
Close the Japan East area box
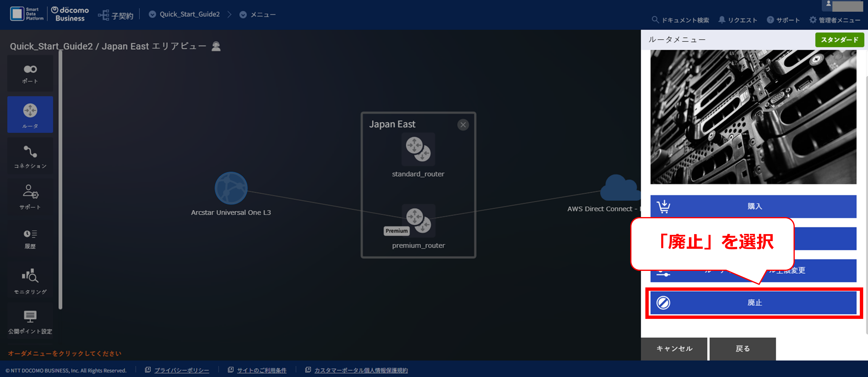point(463,125)
